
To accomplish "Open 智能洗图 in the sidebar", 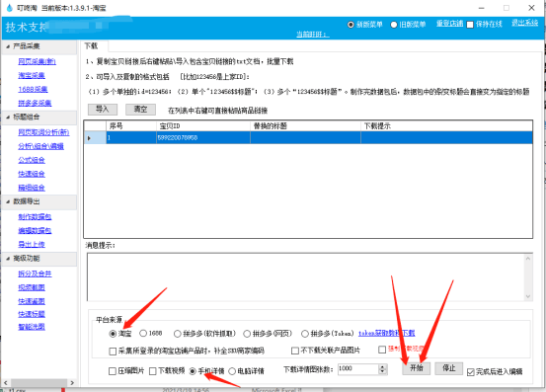I will 32,327.
